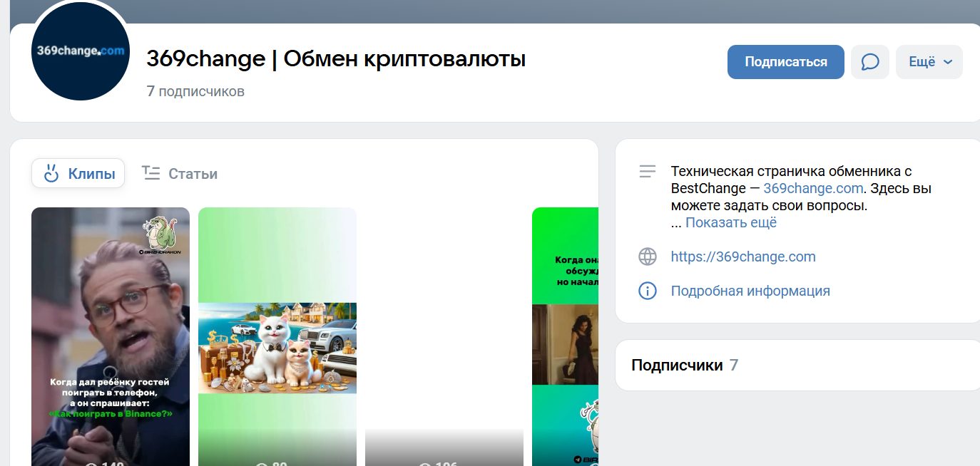Open the blank white third clip
980x466 pixels.
coord(444,335)
